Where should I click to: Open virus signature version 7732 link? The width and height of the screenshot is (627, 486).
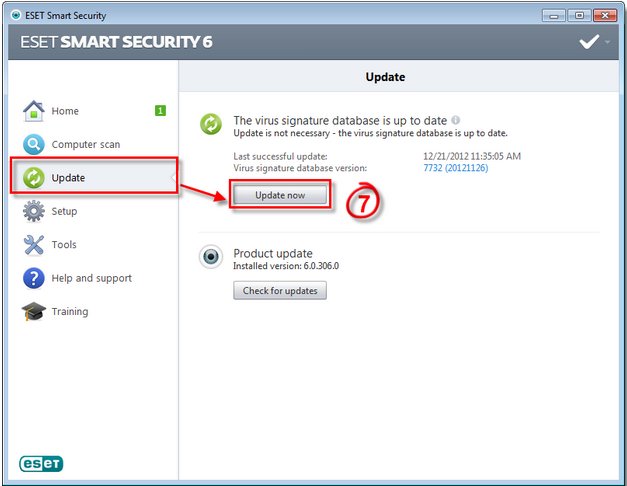456,168
